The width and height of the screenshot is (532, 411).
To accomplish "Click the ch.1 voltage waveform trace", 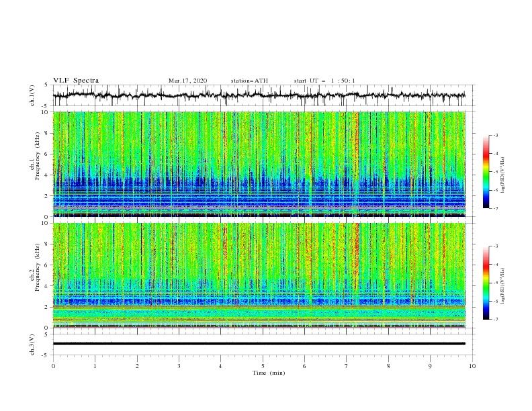I will click(x=259, y=95).
